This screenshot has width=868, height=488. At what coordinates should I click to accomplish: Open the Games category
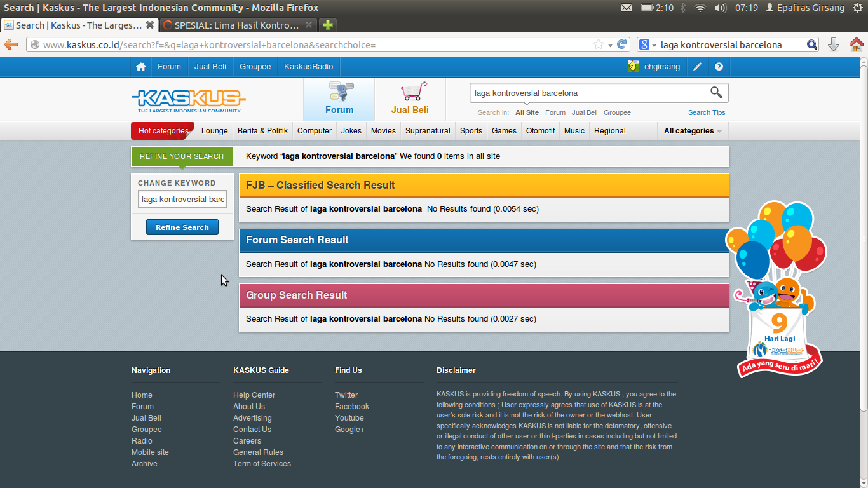pos(504,131)
